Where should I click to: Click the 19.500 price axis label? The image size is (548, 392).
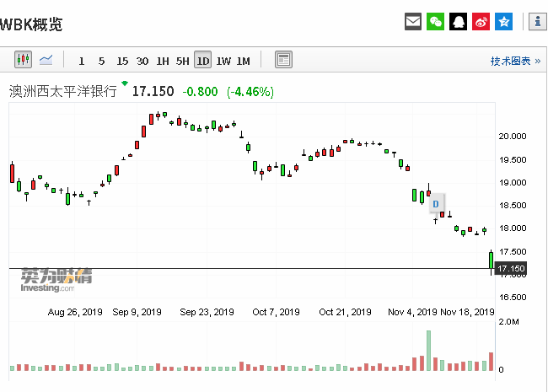pos(513,160)
